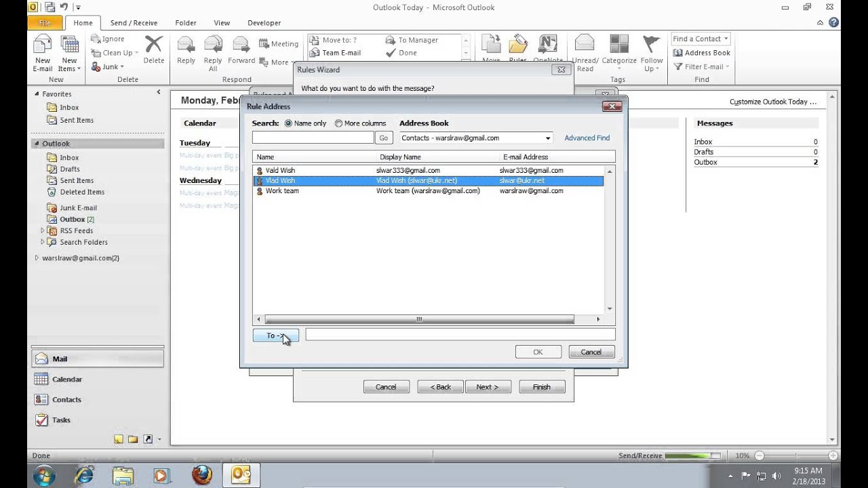Click the New E-mail icon
Screen dimensions: 868x488
click(x=43, y=45)
